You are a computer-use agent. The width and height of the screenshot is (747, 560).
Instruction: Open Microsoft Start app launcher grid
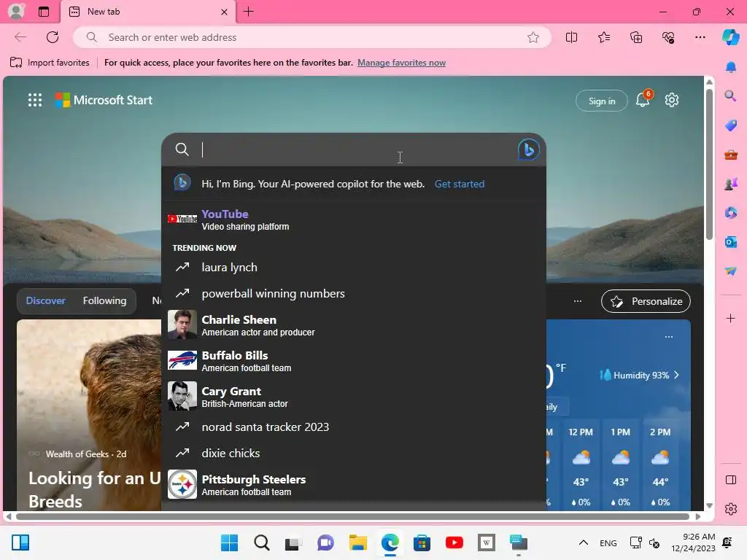[35, 100]
